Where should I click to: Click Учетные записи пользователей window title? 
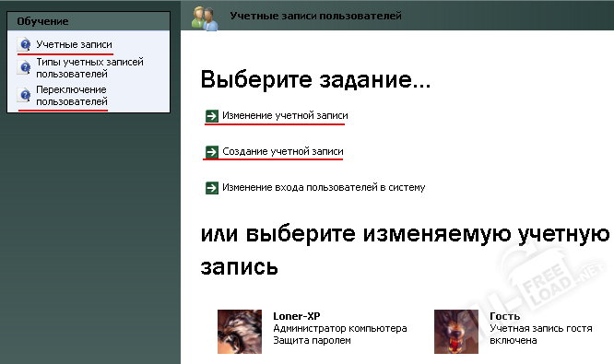315,16
